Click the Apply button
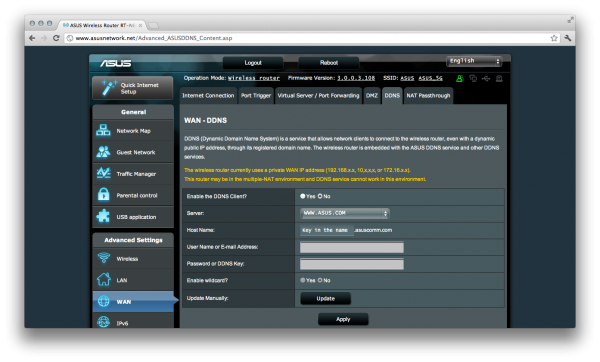This screenshot has height=362, width=600. (343, 319)
